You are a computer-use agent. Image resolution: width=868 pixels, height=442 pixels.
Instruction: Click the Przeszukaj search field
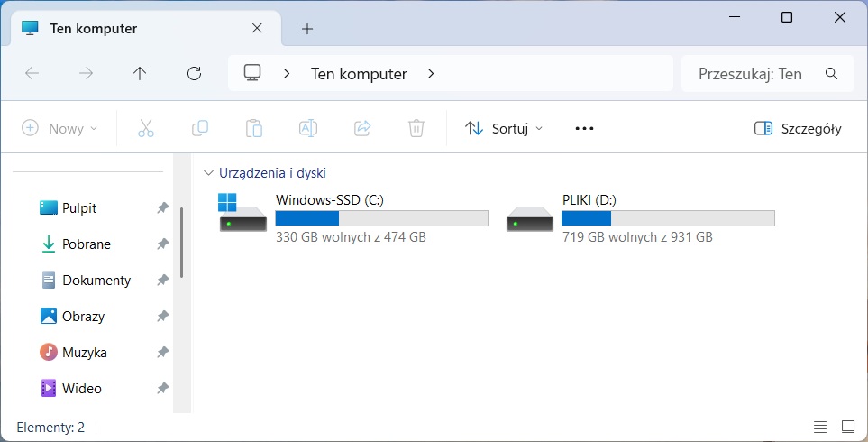click(757, 74)
